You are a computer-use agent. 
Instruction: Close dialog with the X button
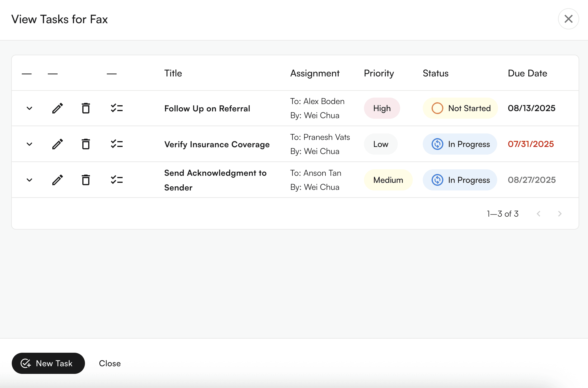tap(568, 19)
